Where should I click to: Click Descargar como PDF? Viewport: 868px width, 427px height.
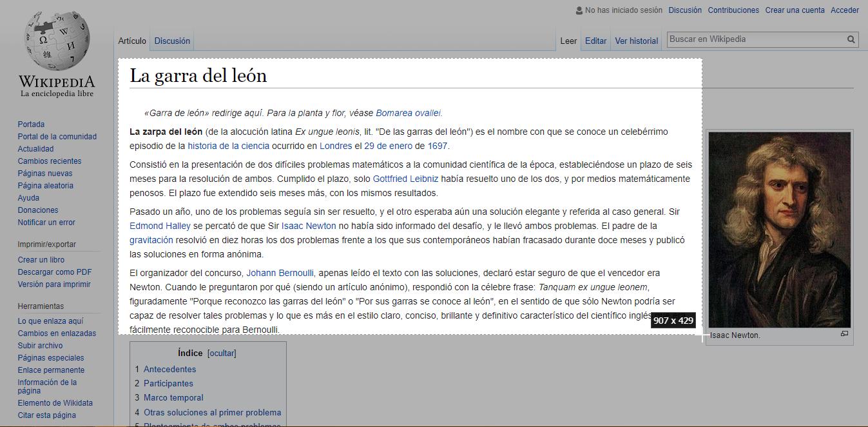pos(55,272)
